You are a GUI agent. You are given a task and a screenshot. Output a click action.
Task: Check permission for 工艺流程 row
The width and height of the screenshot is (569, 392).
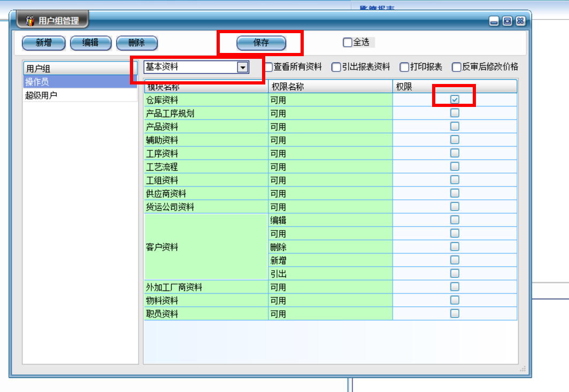coord(455,166)
